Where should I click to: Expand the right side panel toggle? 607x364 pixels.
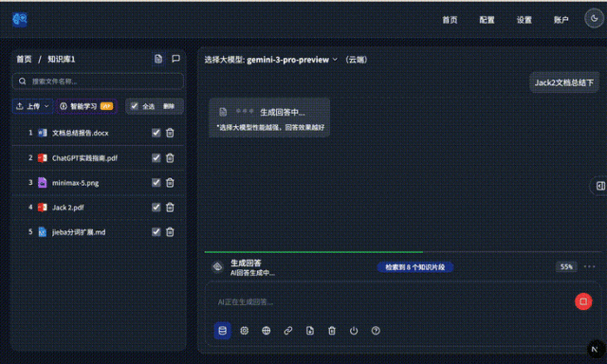click(x=600, y=186)
